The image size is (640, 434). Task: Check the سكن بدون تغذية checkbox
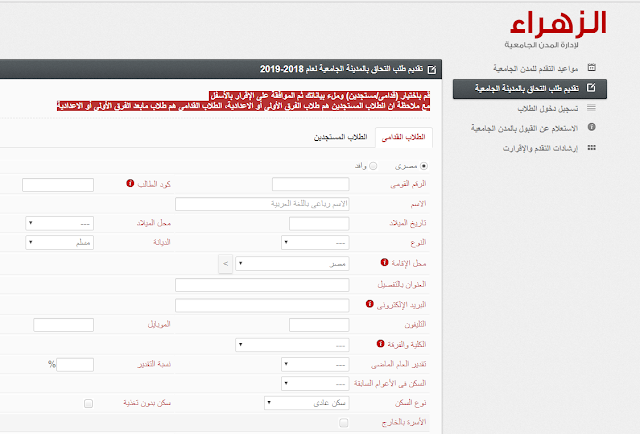88,403
